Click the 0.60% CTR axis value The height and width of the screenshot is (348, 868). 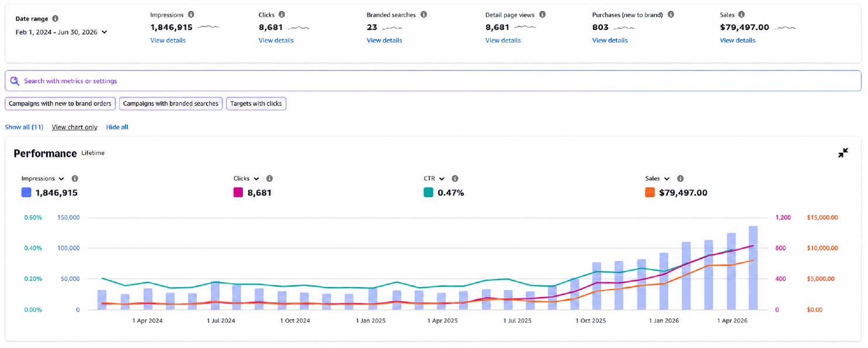tap(33, 218)
